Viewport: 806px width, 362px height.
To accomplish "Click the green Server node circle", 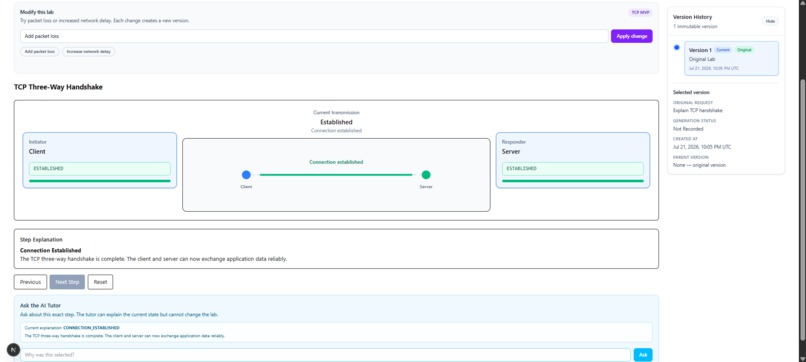I will (x=426, y=175).
